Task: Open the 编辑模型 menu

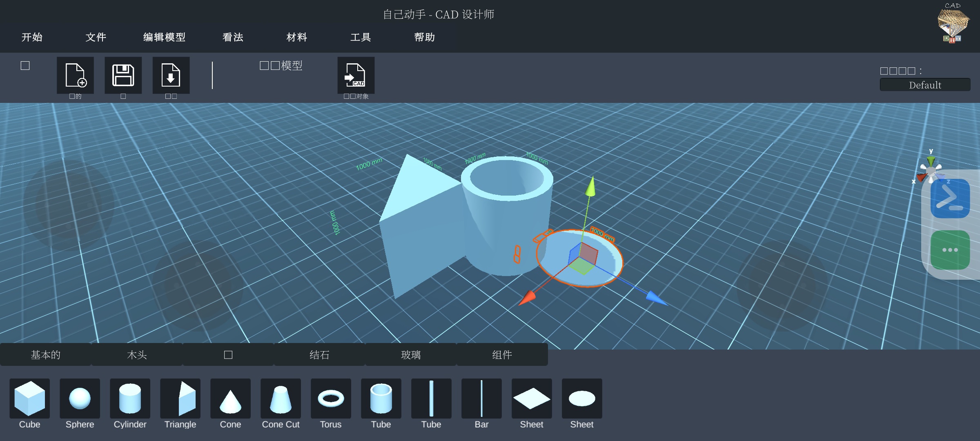Action: pyautogui.click(x=164, y=37)
